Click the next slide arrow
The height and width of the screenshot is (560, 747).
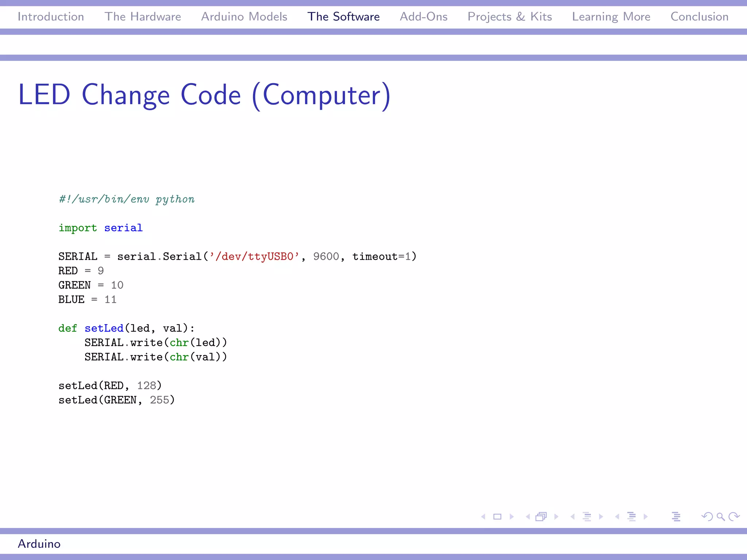pyautogui.click(x=512, y=517)
